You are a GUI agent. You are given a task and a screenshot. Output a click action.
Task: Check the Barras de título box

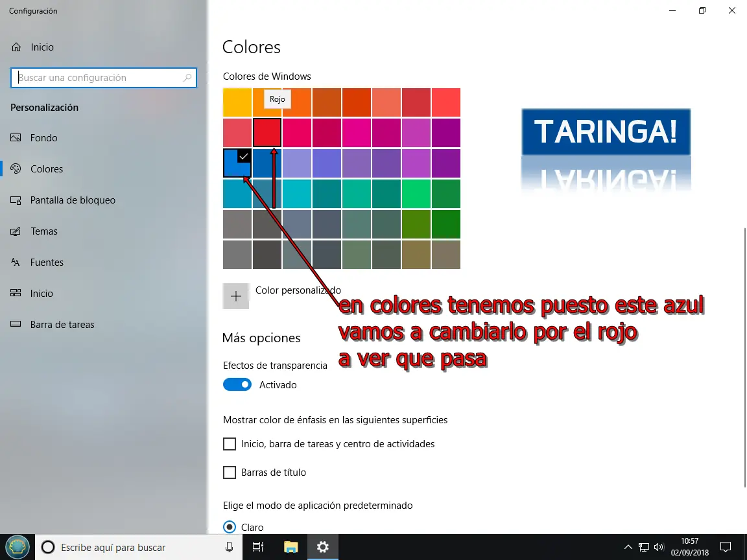[x=230, y=472]
